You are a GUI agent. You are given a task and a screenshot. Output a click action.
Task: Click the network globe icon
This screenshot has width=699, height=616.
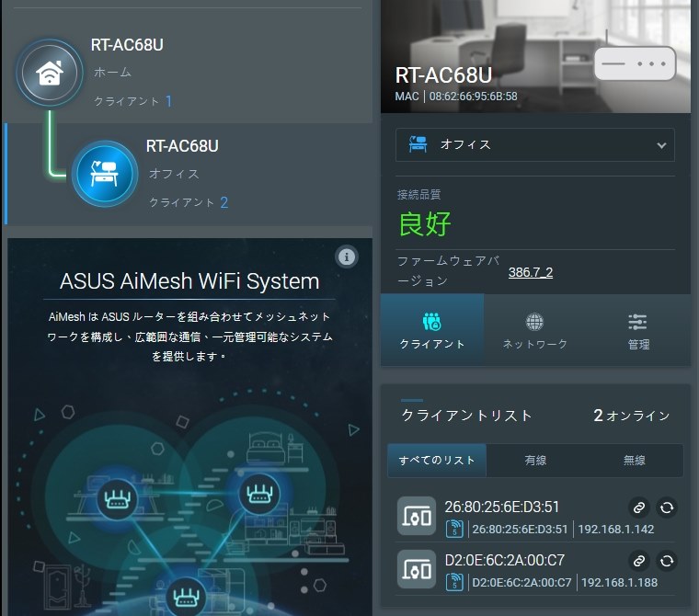pos(534,322)
